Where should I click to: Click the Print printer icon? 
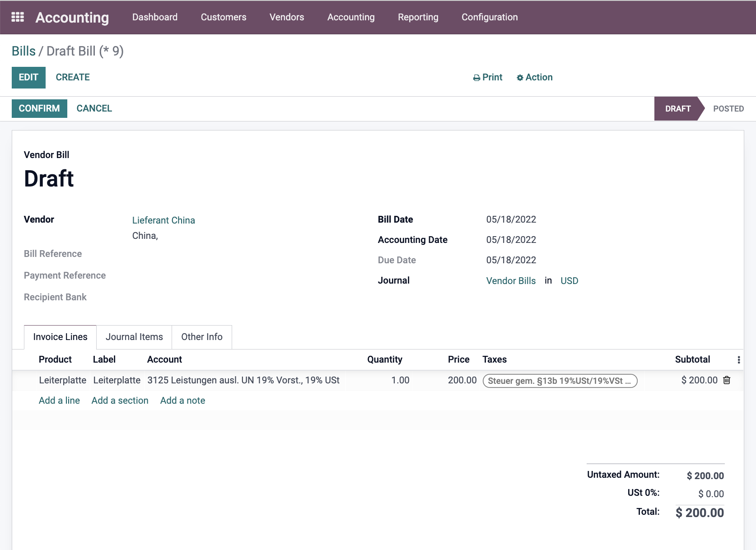pyautogui.click(x=476, y=78)
